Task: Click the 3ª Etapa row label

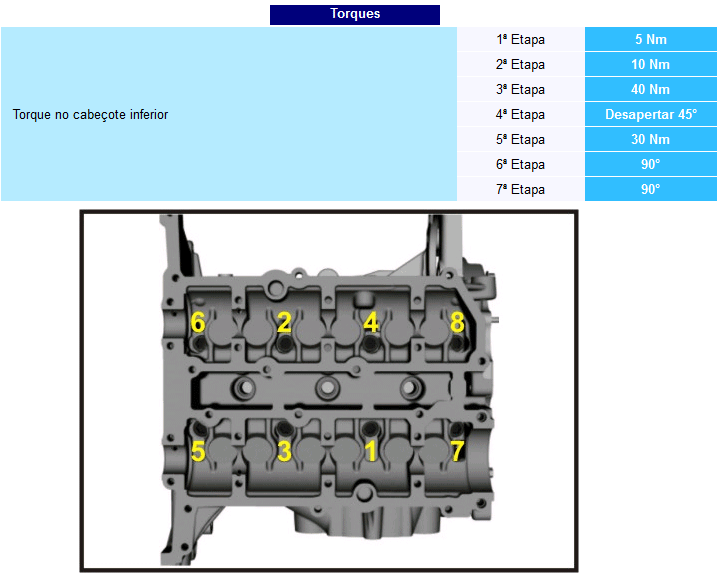Action: coord(520,90)
